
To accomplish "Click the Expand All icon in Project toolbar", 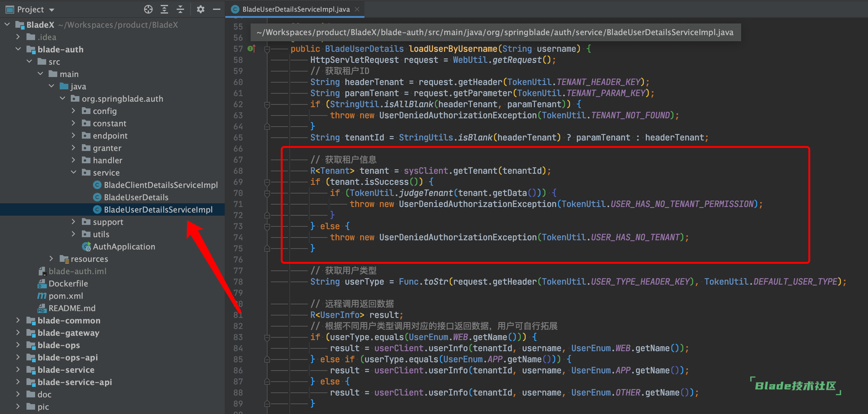I will pyautogui.click(x=164, y=9).
